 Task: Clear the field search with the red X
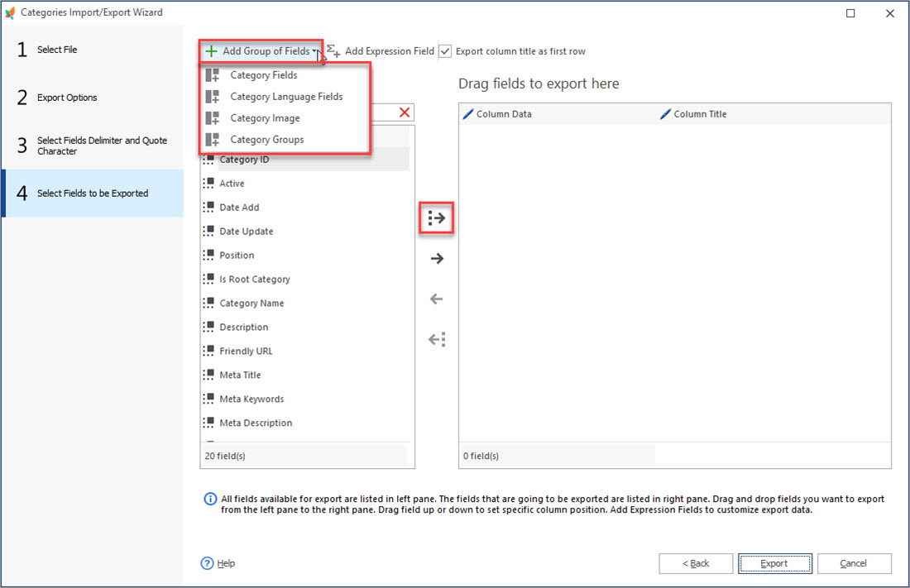click(x=405, y=112)
